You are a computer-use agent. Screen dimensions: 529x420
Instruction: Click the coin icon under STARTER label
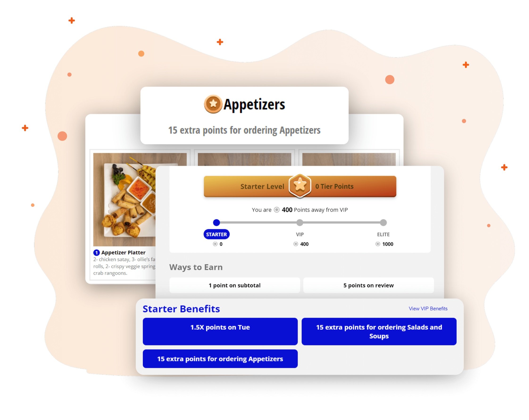pos(215,244)
